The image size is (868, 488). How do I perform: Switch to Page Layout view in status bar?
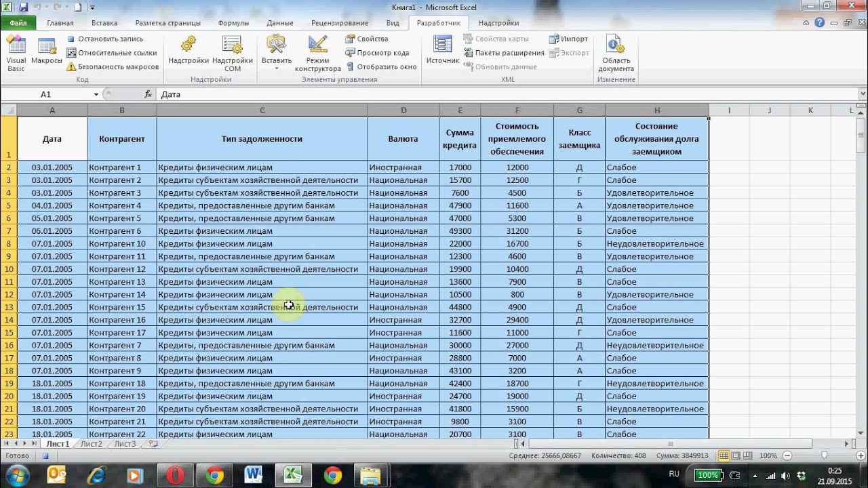(x=735, y=456)
